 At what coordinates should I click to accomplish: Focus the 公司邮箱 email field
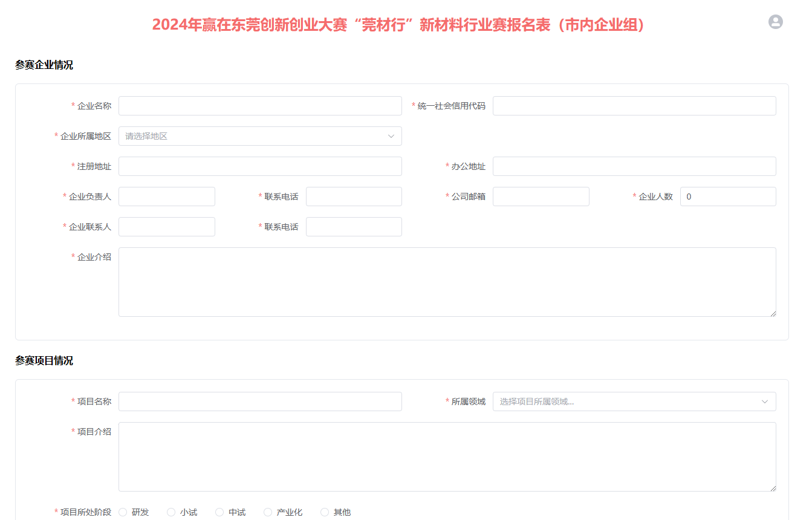point(541,197)
